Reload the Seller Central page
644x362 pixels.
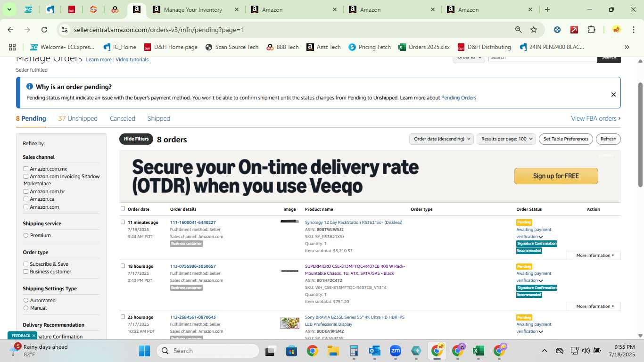point(44,30)
